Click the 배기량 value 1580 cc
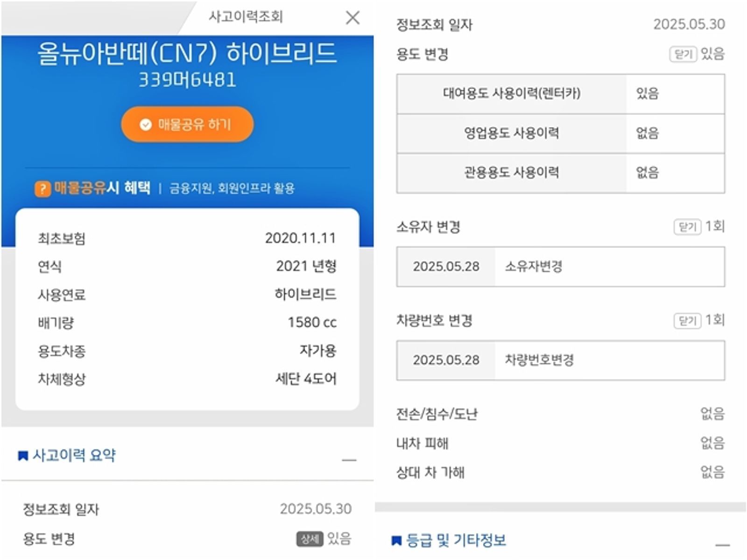 pos(312,322)
